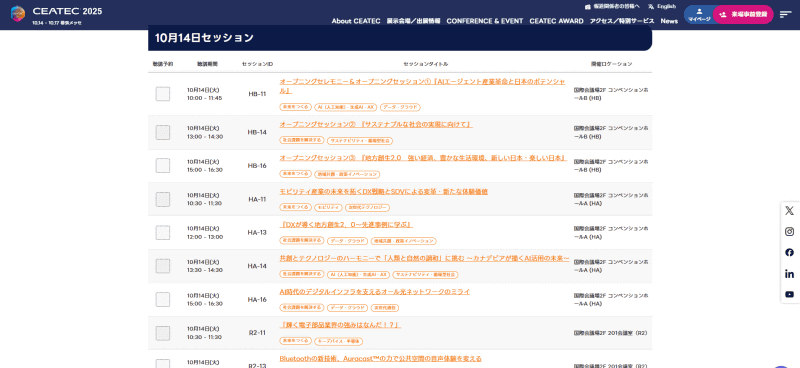Click the CEATEC 2025 logo
This screenshot has height=368, width=800.
56,15
